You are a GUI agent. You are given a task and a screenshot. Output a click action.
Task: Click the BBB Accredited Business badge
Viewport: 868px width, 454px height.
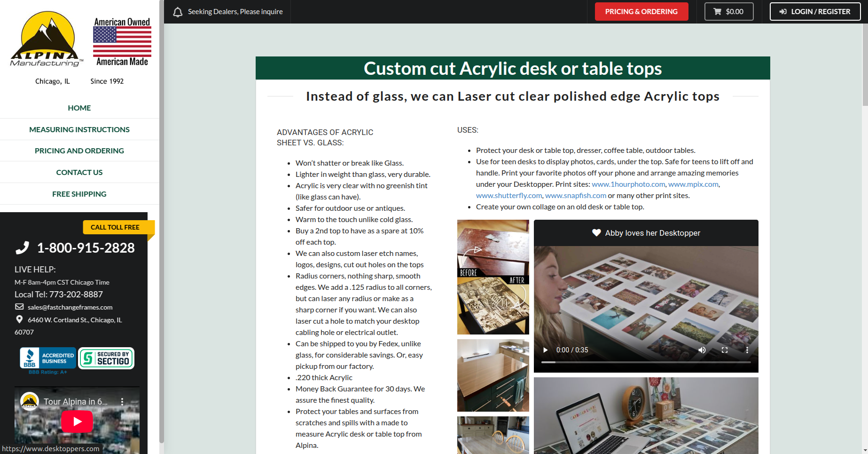coord(47,358)
